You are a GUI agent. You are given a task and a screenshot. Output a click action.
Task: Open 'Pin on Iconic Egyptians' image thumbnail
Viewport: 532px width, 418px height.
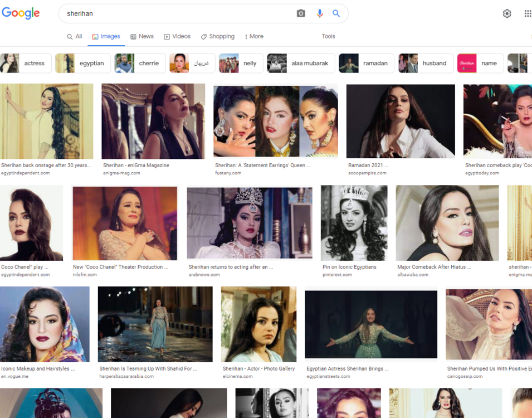click(354, 223)
